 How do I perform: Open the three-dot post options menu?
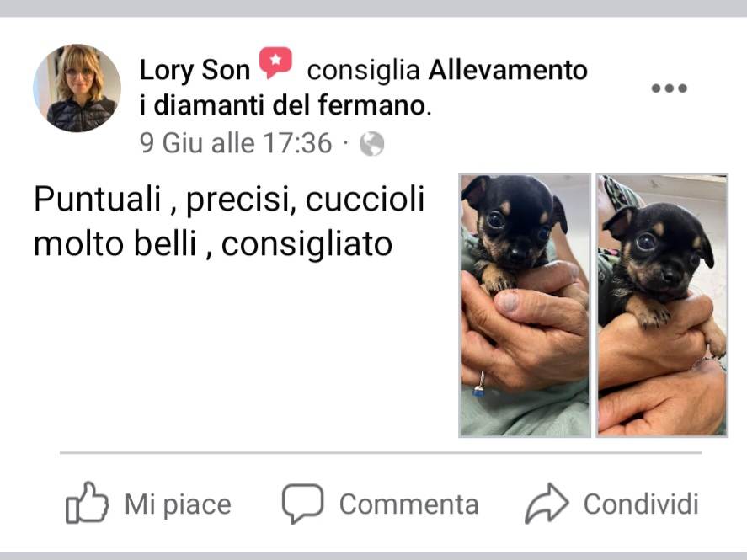click(x=670, y=88)
